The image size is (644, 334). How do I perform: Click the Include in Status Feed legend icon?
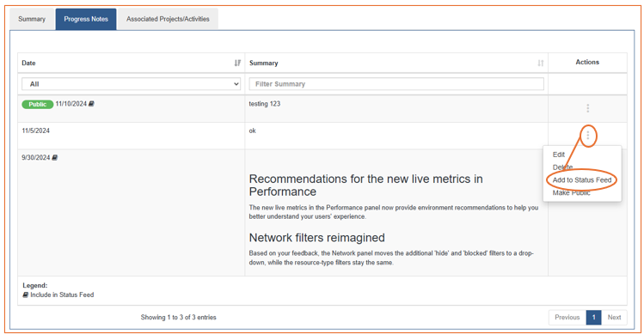[26, 295]
